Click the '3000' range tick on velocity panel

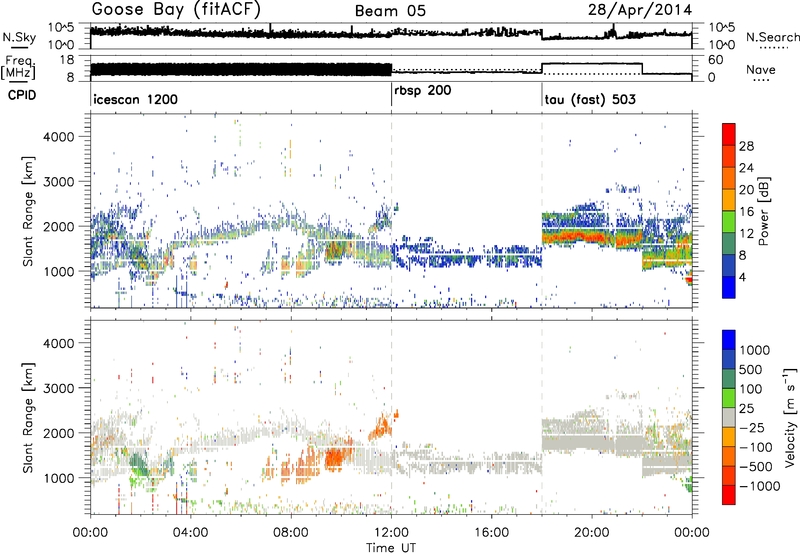click(x=59, y=388)
